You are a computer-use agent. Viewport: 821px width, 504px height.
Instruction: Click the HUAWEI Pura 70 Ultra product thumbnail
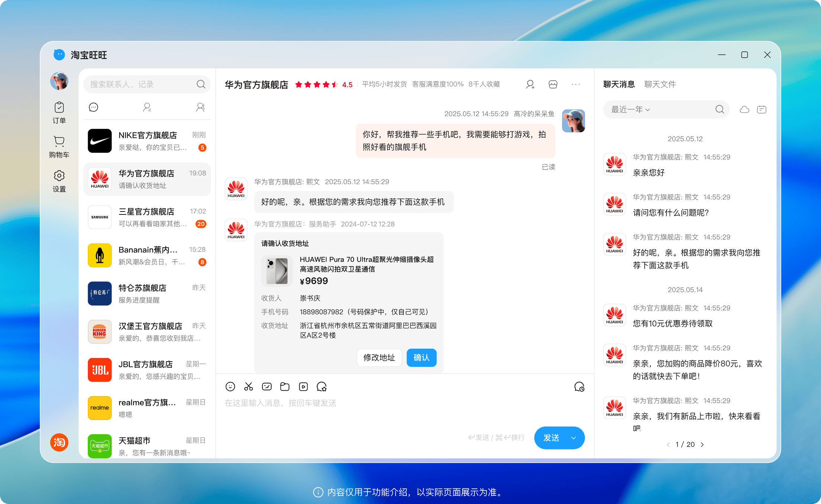[x=277, y=271]
